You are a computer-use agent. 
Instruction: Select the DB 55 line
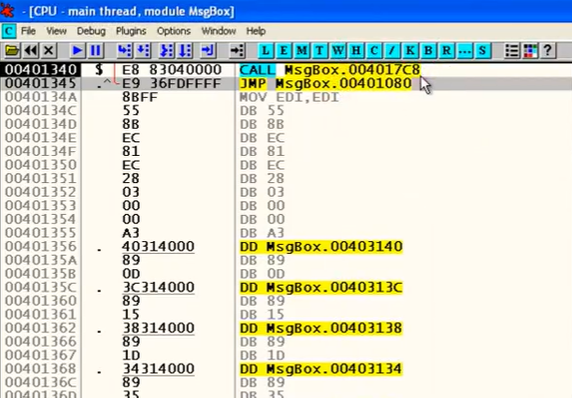click(262, 111)
